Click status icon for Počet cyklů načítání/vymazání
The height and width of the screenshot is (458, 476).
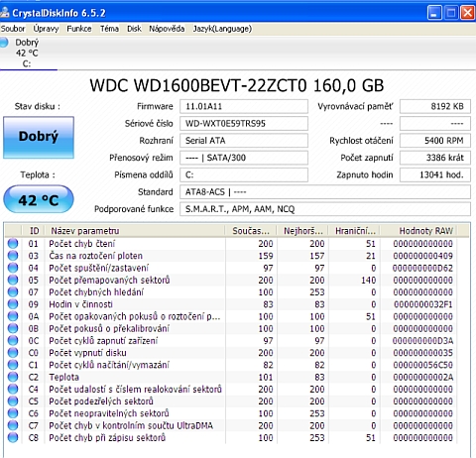pyautogui.click(x=13, y=365)
